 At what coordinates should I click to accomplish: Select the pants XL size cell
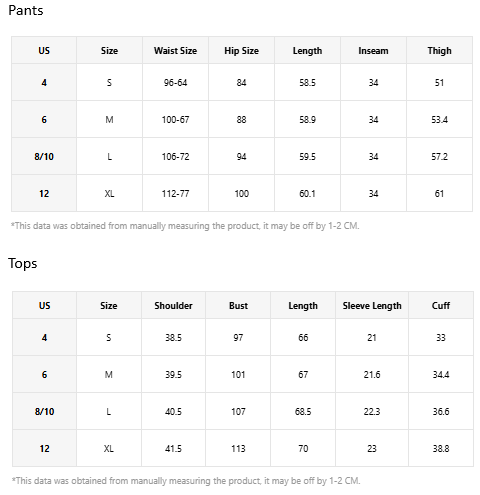(x=109, y=193)
